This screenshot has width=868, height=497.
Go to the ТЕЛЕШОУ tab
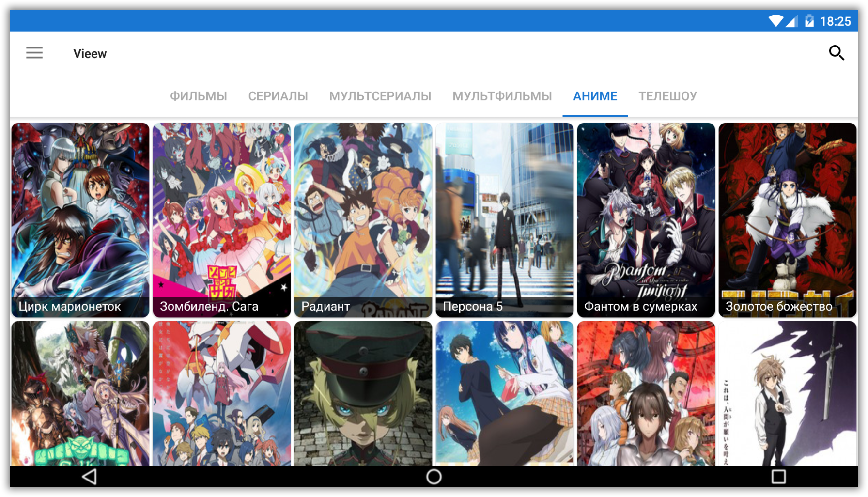click(x=667, y=96)
